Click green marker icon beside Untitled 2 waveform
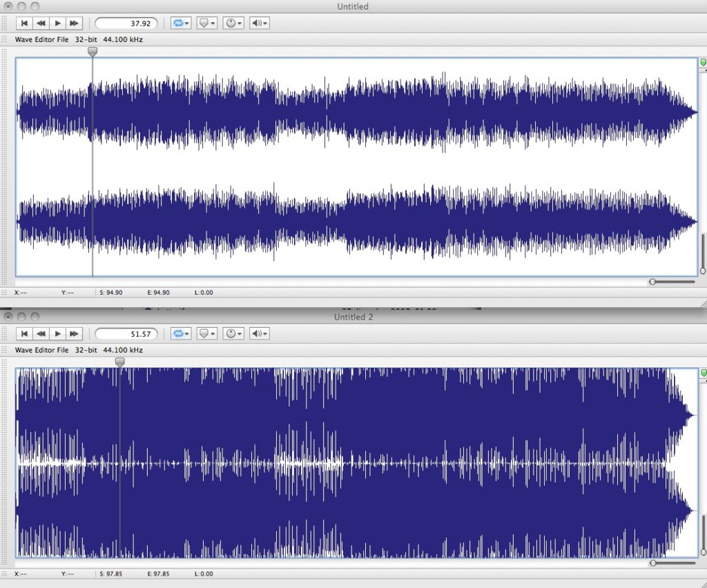The height and width of the screenshot is (588, 707). (704, 373)
